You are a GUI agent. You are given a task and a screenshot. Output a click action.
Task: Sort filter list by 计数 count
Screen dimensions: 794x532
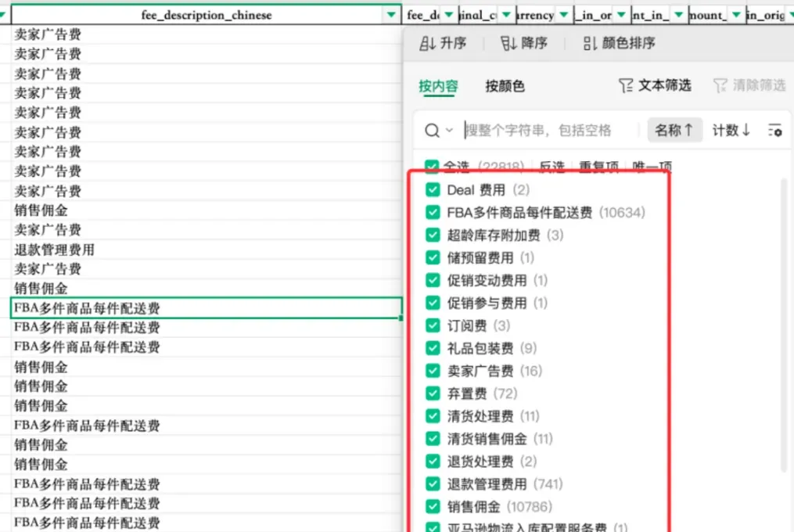point(731,131)
